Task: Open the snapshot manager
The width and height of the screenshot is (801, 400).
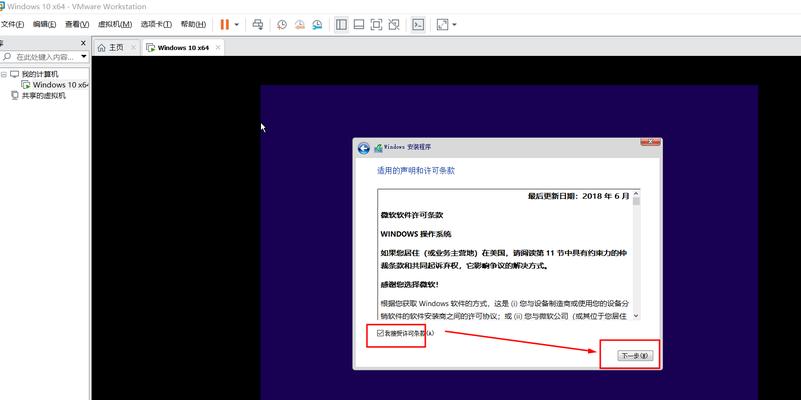Action: tap(318, 25)
